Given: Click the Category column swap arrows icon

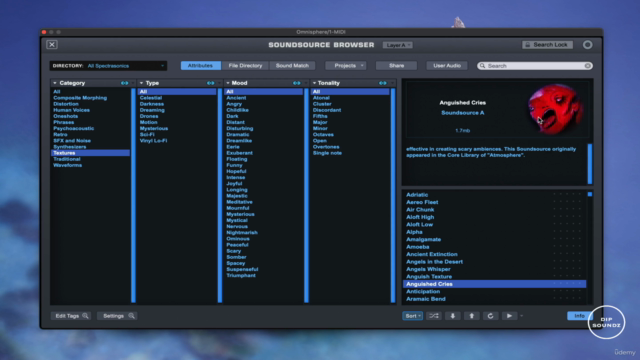Looking at the screenshot, I should pyautogui.click(x=124, y=83).
